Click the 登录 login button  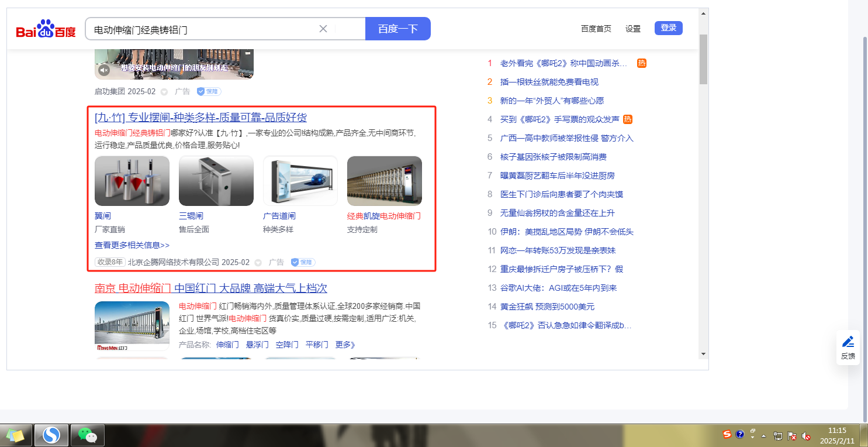pyautogui.click(x=669, y=28)
